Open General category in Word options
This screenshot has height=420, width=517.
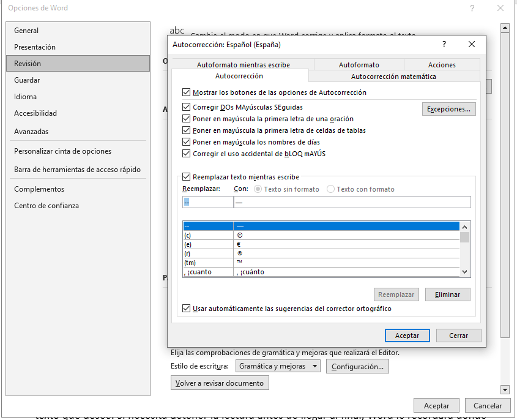(78, 31)
